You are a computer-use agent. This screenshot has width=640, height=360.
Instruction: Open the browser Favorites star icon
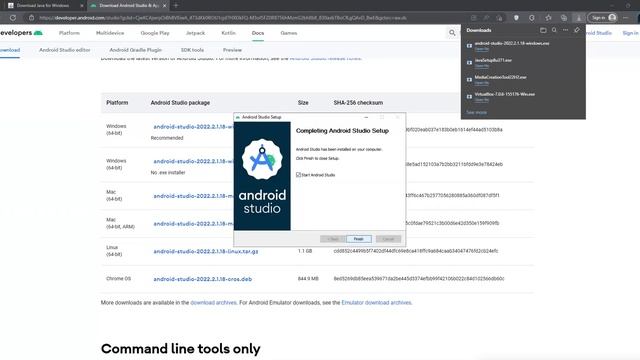(x=548, y=18)
